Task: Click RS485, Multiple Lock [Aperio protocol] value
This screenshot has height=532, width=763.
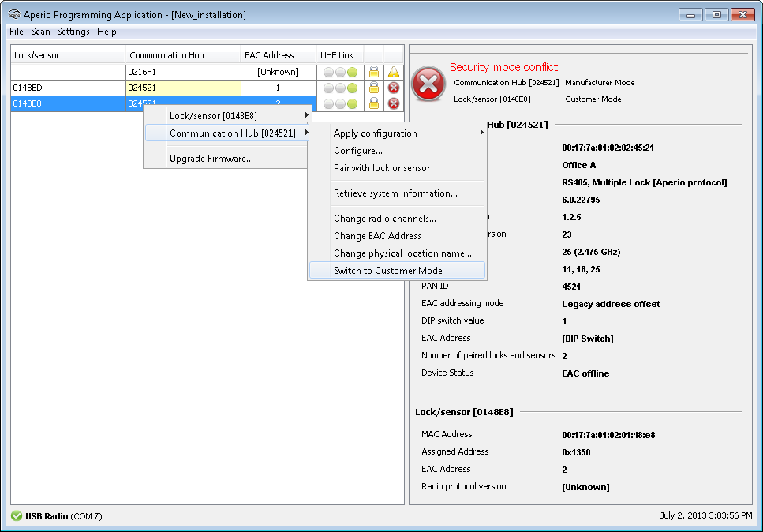Action: (645, 183)
